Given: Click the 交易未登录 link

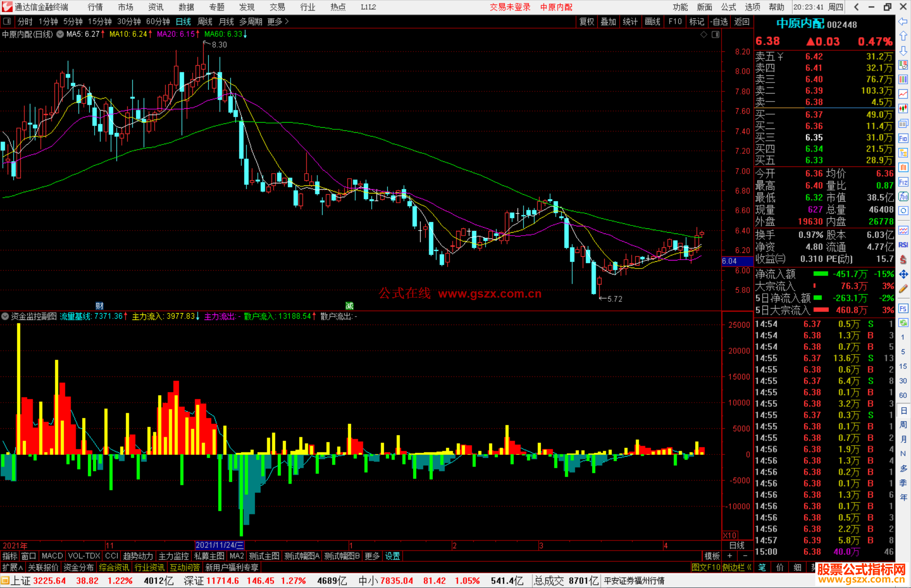Looking at the screenshot, I should (x=510, y=7).
